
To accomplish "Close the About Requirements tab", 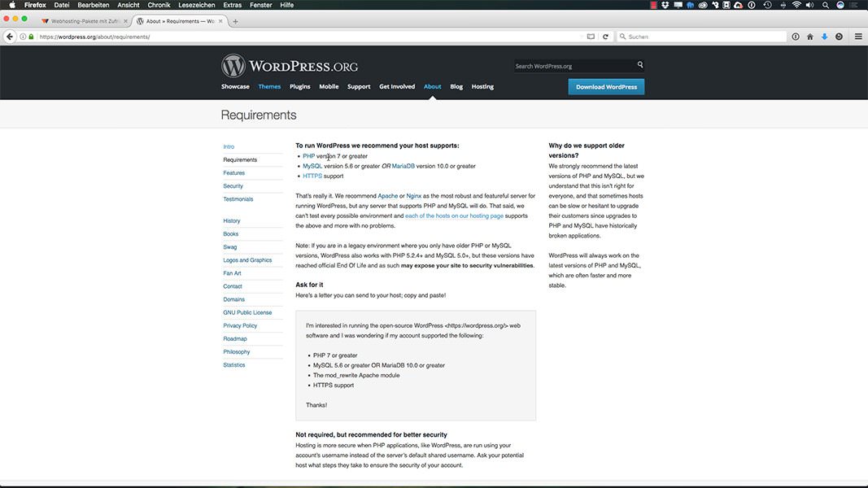I will click(220, 21).
